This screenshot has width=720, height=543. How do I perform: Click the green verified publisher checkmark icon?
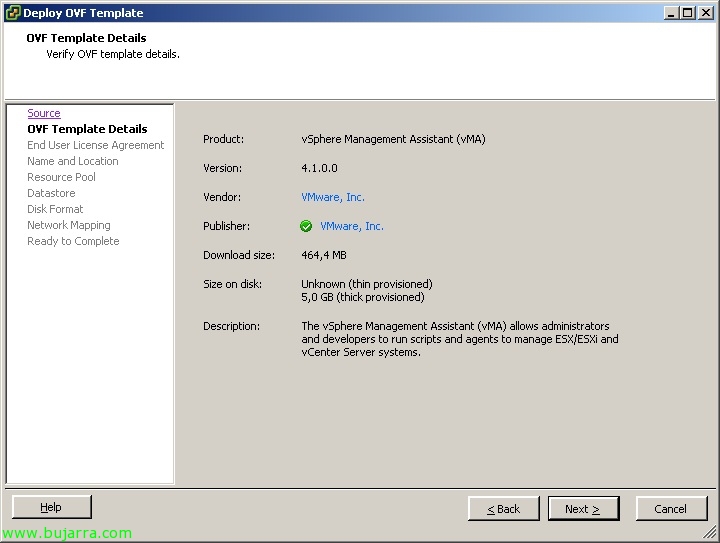(x=306, y=226)
